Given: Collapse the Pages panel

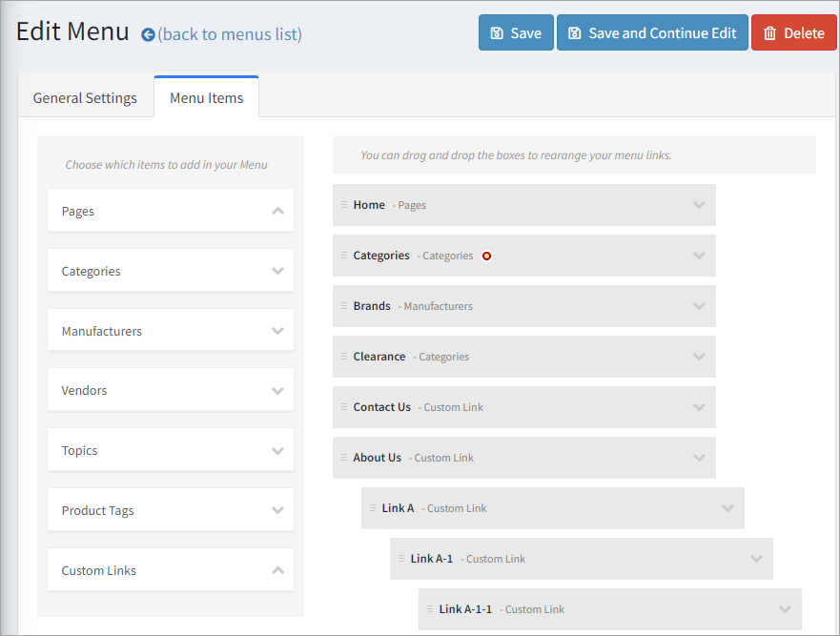Looking at the screenshot, I should 277,211.
